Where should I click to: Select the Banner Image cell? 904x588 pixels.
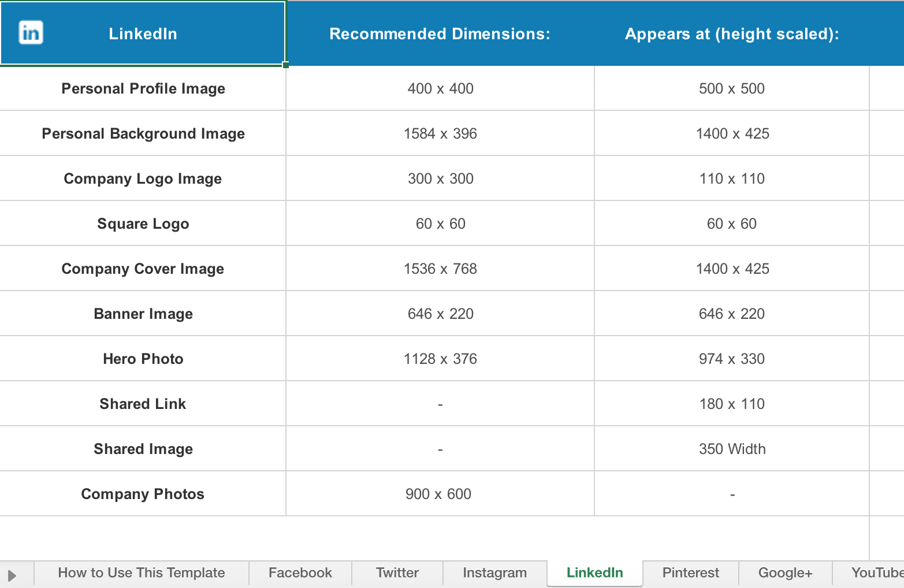click(143, 314)
